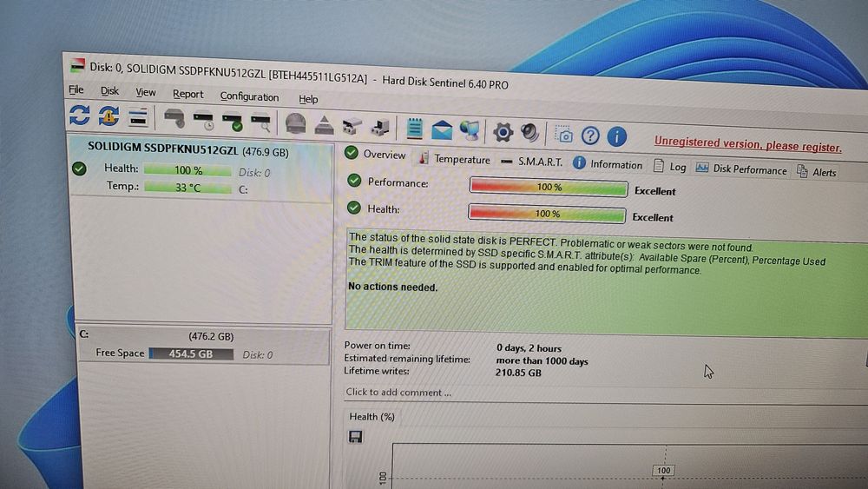Viewport: 868px width, 489px height.
Task: Click the disk icon with green checkmark
Action: [232, 122]
